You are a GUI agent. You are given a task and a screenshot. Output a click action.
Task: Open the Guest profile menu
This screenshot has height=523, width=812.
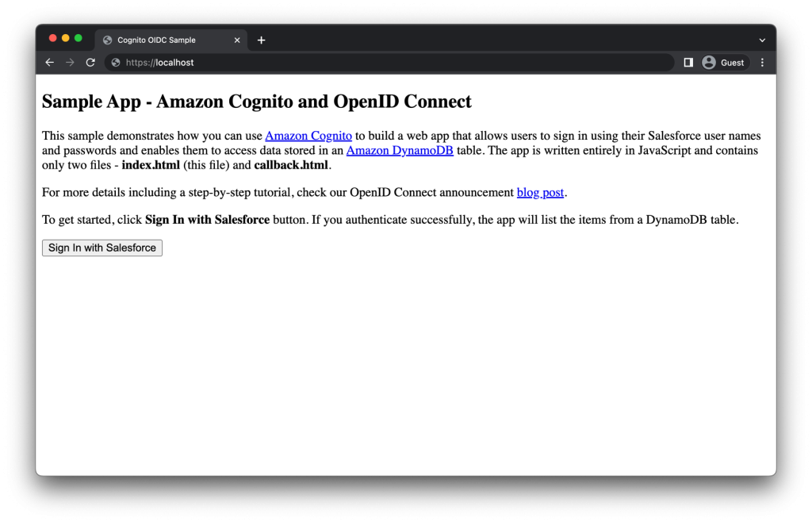click(725, 63)
